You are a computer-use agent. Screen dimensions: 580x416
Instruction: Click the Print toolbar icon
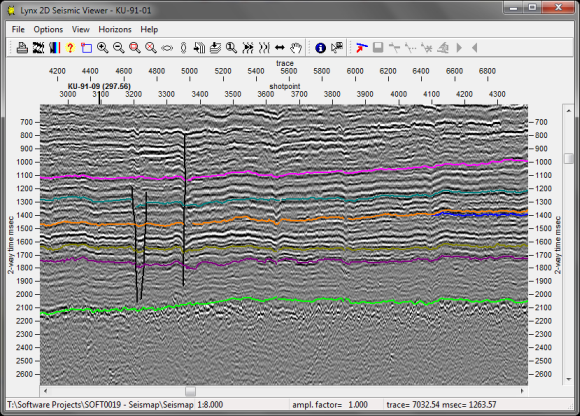point(22,48)
